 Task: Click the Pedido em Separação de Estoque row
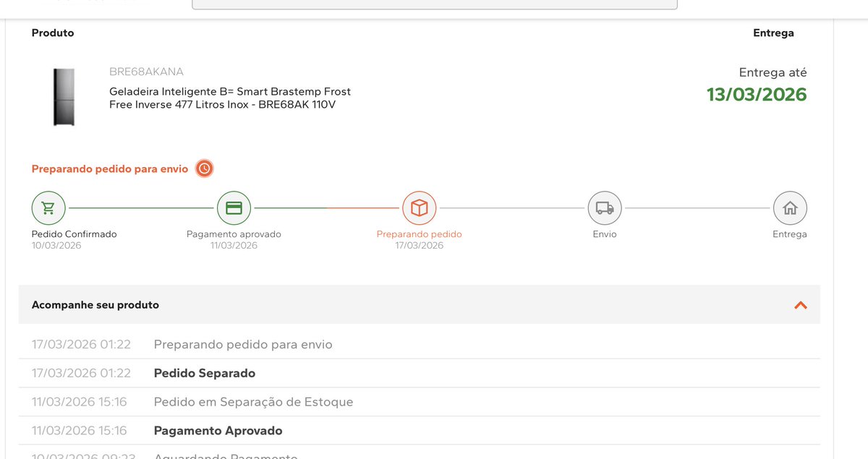[x=420, y=402]
